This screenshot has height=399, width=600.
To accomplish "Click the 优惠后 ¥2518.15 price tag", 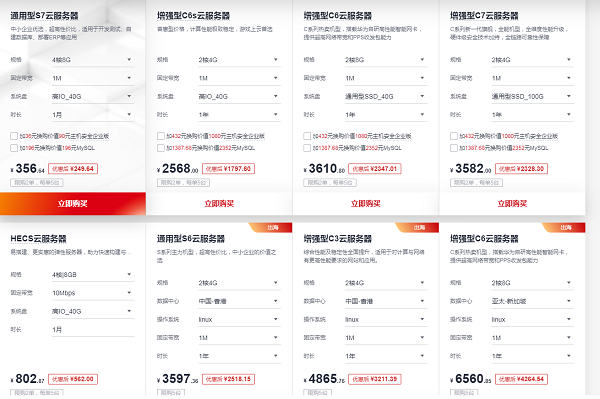I will [228, 379].
